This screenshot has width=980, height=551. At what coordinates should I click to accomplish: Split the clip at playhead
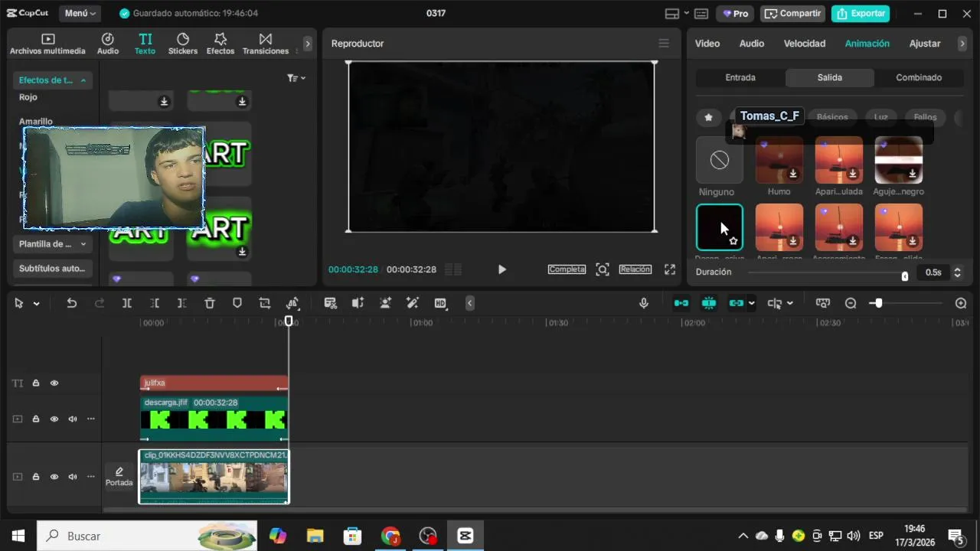click(x=127, y=303)
